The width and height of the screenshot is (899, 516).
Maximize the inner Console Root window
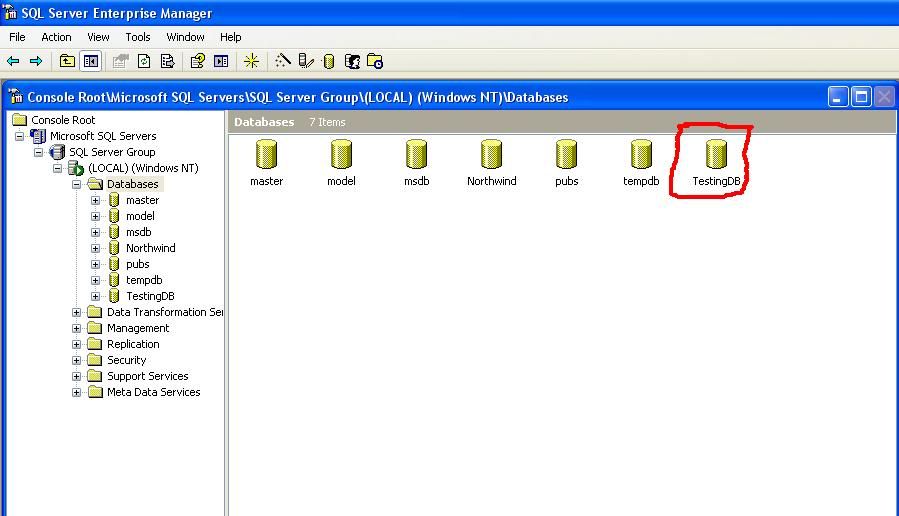(x=861, y=97)
